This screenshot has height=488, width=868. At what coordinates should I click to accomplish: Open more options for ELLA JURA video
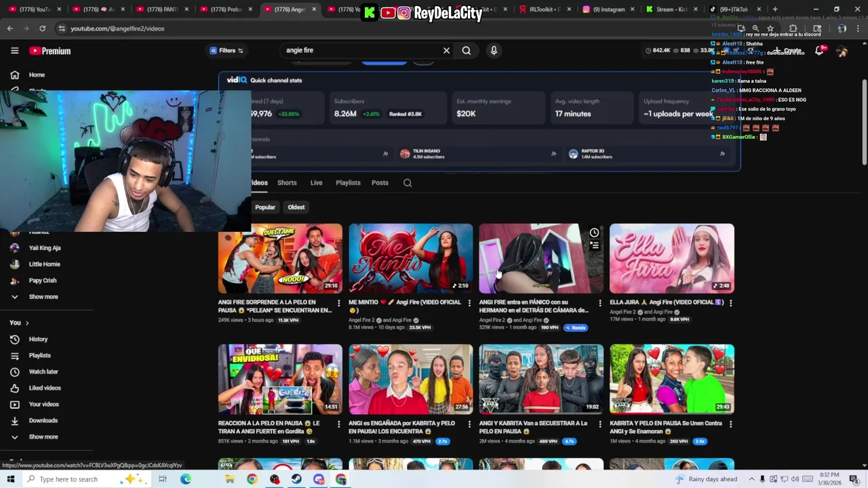[730, 303]
